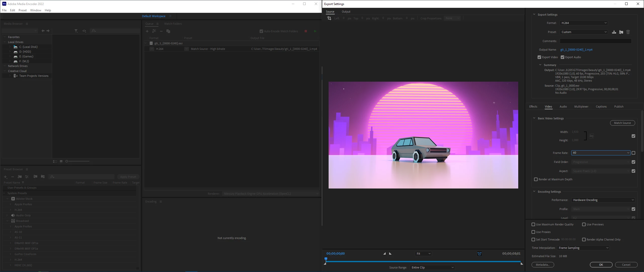Viewport: 644px width, 272px height.
Task: Click the Comments input field
Action: (x=595, y=41)
